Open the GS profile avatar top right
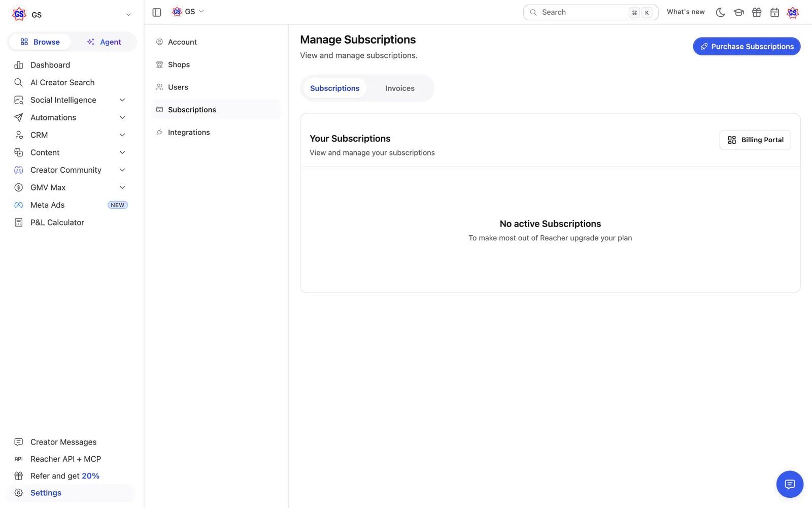 [793, 12]
